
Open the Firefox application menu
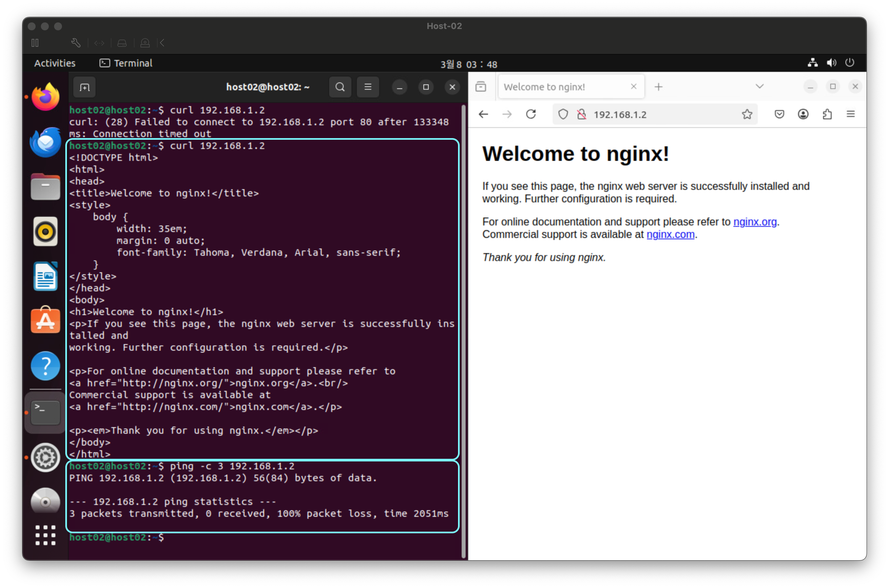coord(850,114)
